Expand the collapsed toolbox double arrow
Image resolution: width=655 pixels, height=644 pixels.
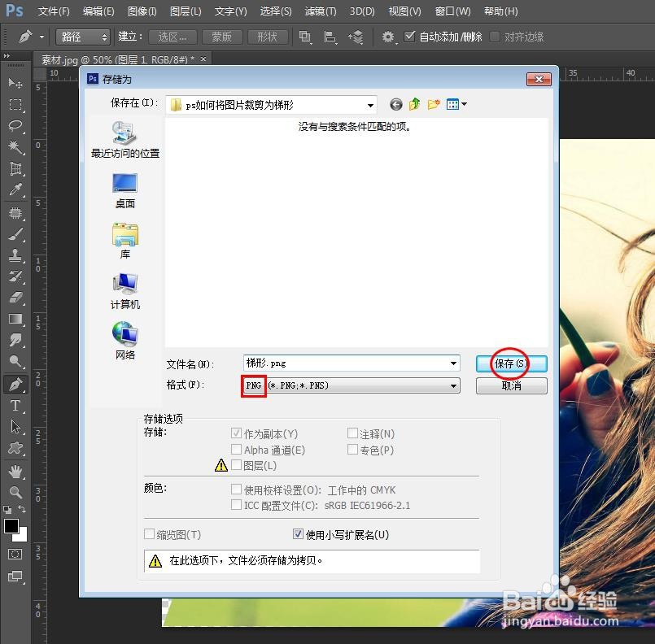pyautogui.click(x=7, y=55)
